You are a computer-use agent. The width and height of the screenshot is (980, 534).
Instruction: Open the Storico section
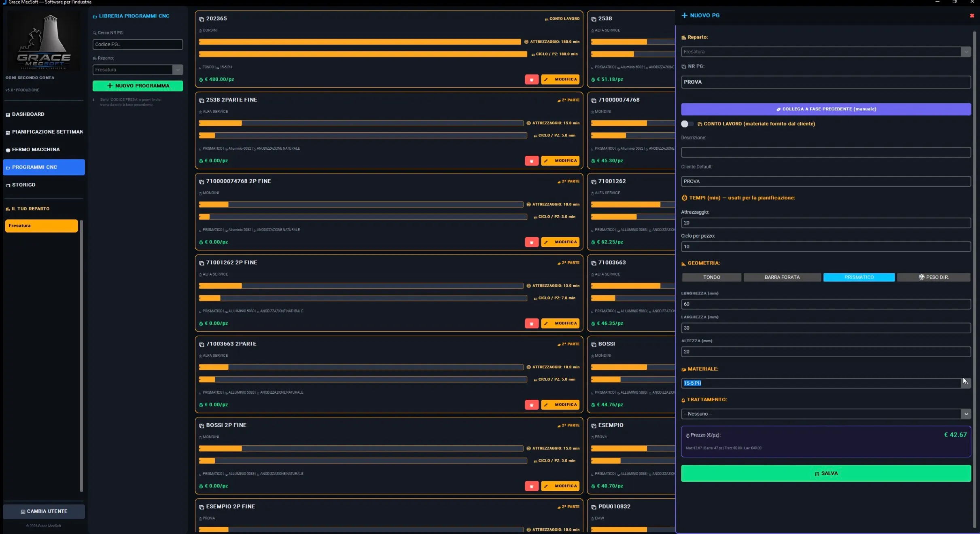coord(44,185)
